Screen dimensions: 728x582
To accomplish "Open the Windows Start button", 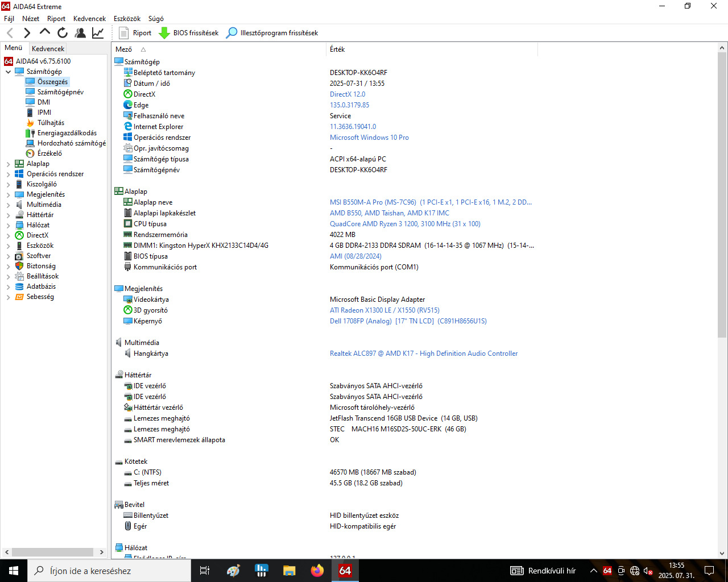I will [x=14, y=571].
